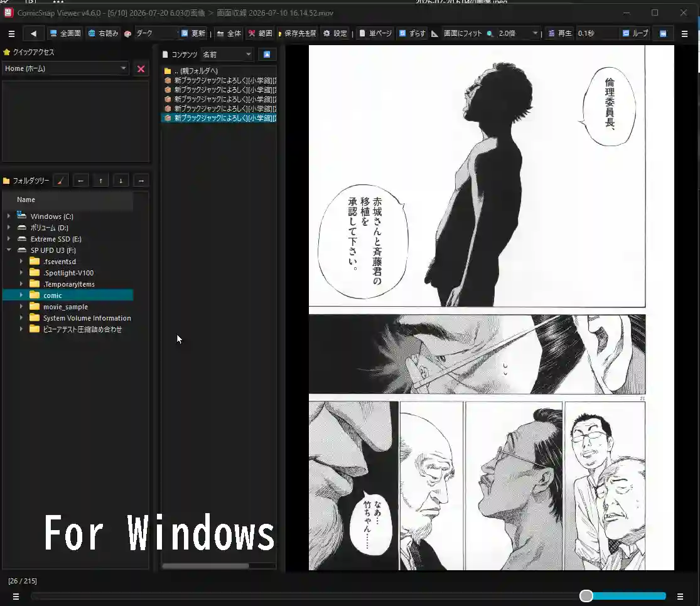Viewport: 700px width, 606px height.
Task: Click the blue thumbnail view button
Action: point(267,55)
